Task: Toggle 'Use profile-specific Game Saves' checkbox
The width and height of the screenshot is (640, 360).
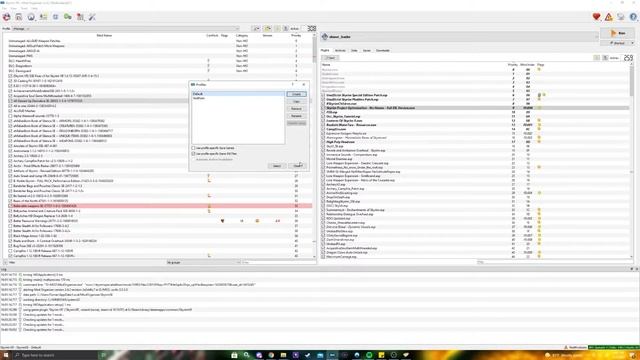Action: pyautogui.click(x=193, y=148)
